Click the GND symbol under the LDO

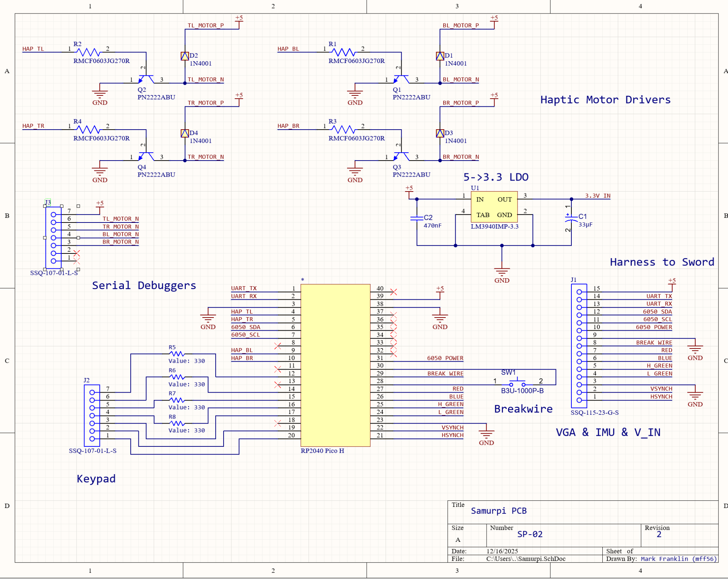pos(501,271)
